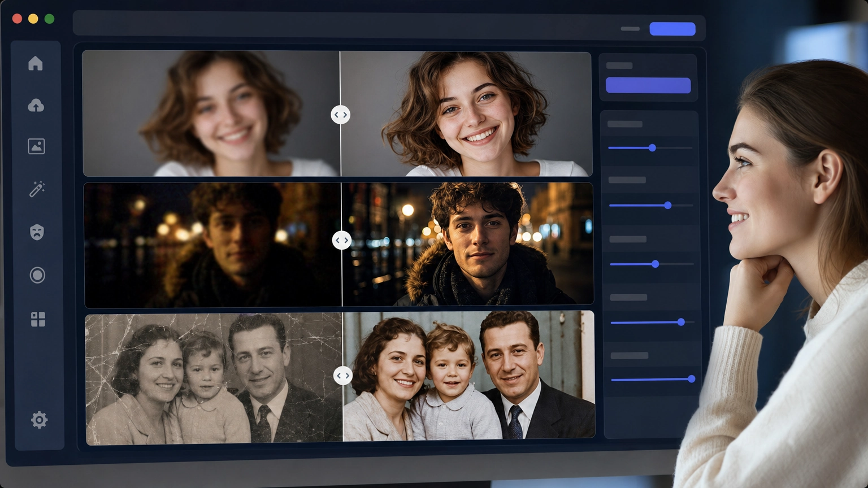This screenshot has width=868, height=488.
Task: Click the cloud upload sidebar icon
Action: (36, 105)
